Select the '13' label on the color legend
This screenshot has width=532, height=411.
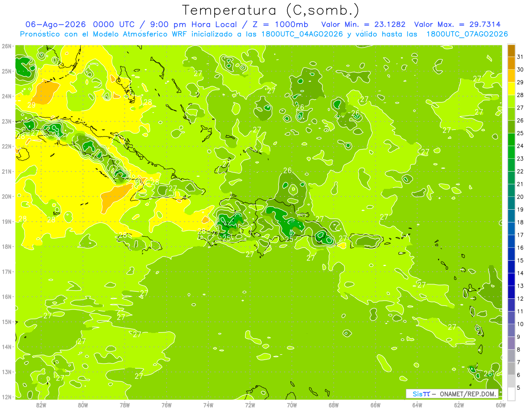[x=520, y=286]
